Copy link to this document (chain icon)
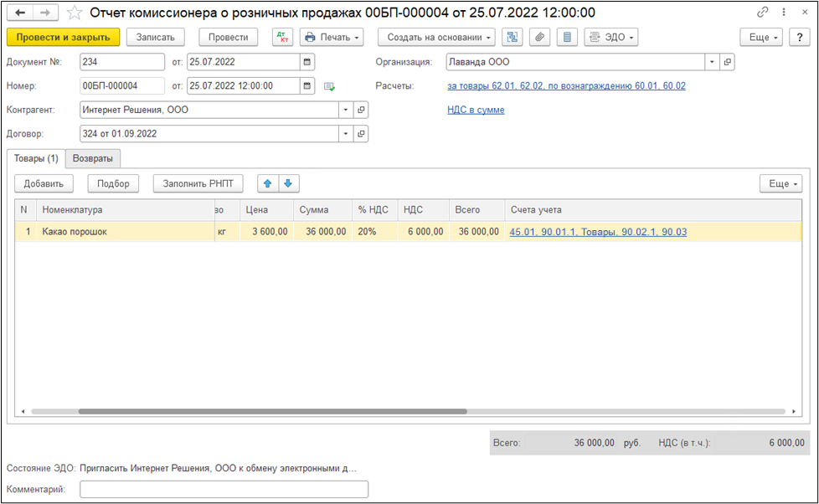Image resolution: width=819 pixels, height=504 pixels. tap(763, 12)
